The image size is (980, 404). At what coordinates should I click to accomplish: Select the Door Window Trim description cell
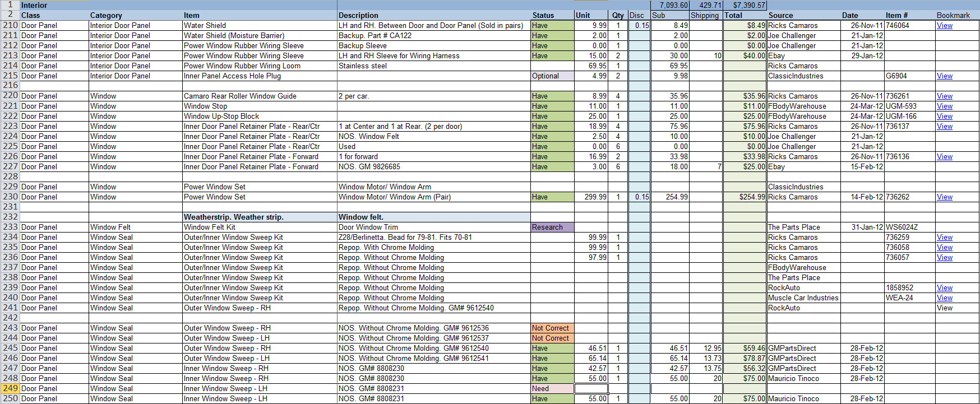coord(434,227)
